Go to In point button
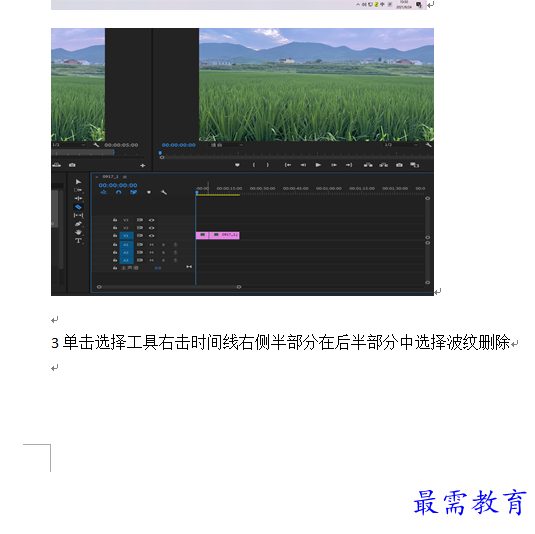Screen dimensions: 535x534 288,165
